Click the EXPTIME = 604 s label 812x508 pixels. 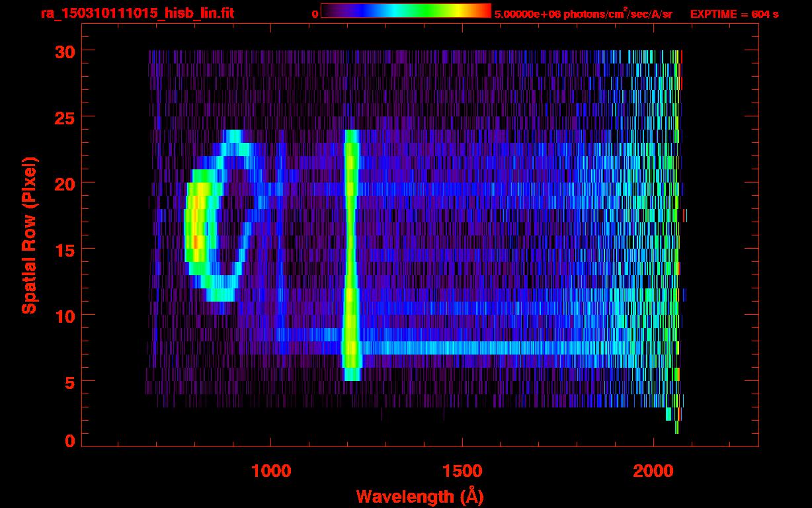point(734,14)
